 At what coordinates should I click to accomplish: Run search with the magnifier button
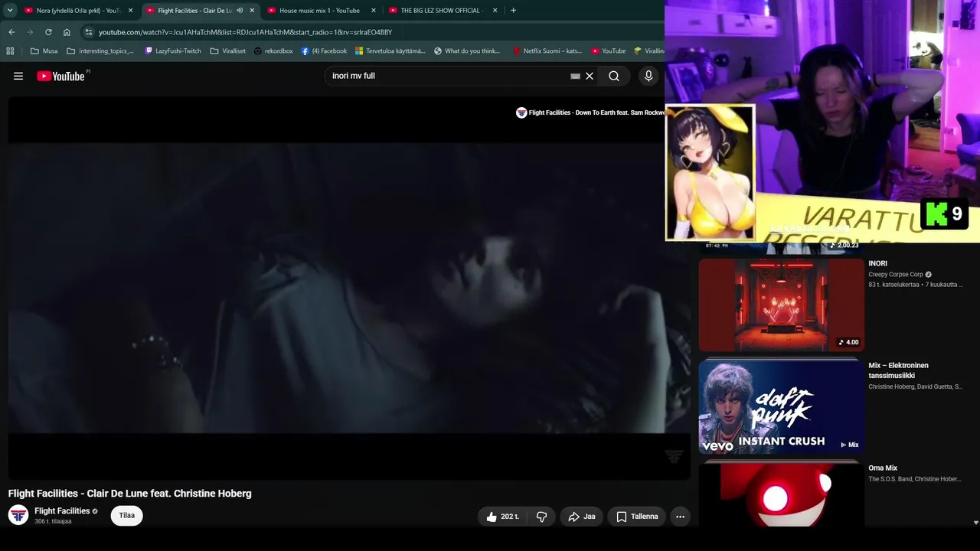614,76
